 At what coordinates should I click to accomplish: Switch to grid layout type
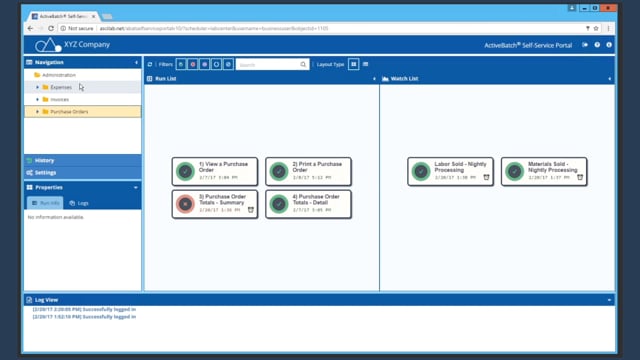point(353,64)
